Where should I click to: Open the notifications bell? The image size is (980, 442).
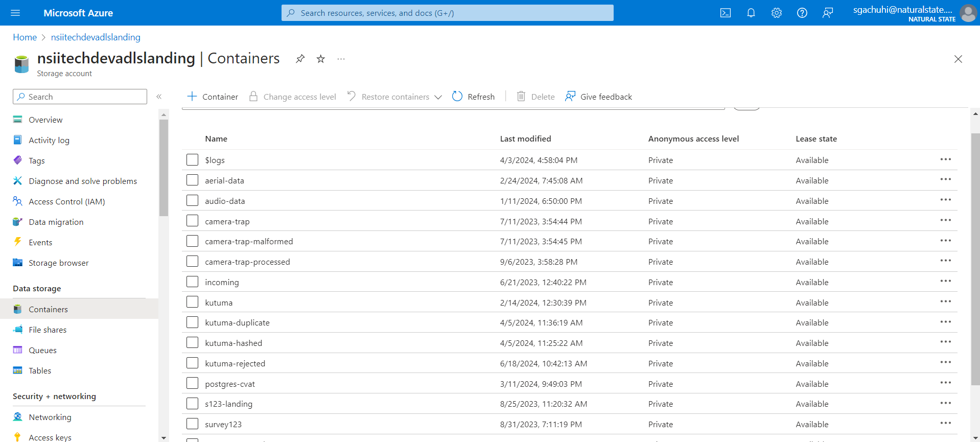tap(751, 13)
